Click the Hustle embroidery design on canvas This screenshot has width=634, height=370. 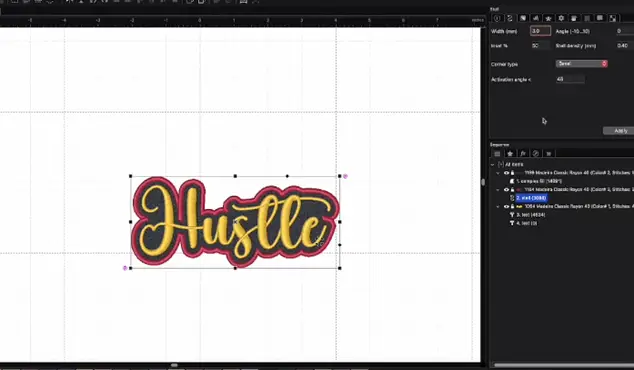235,222
